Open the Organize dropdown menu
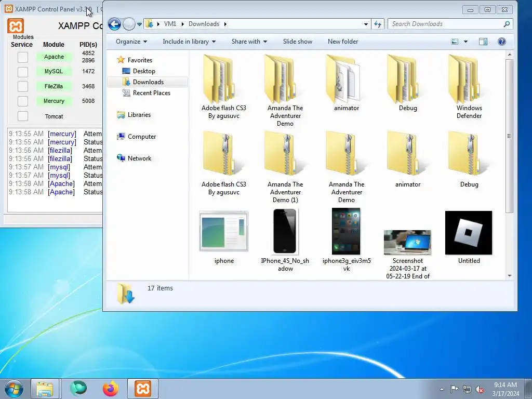Image resolution: width=532 pixels, height=399 pixels. click(131, 42)
